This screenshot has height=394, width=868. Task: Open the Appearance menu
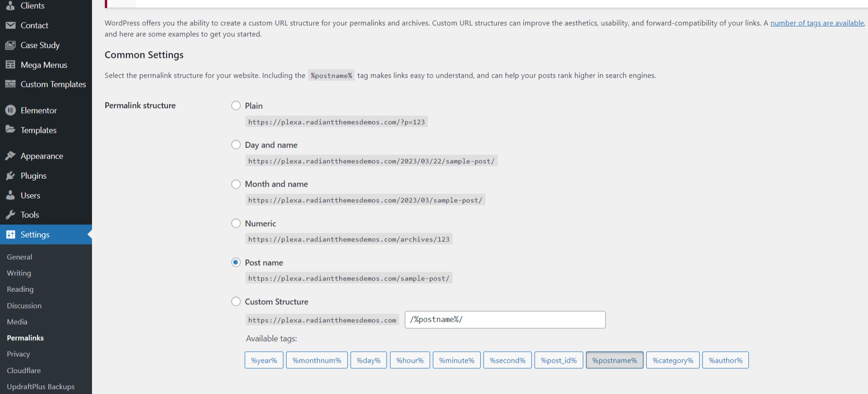42,156
